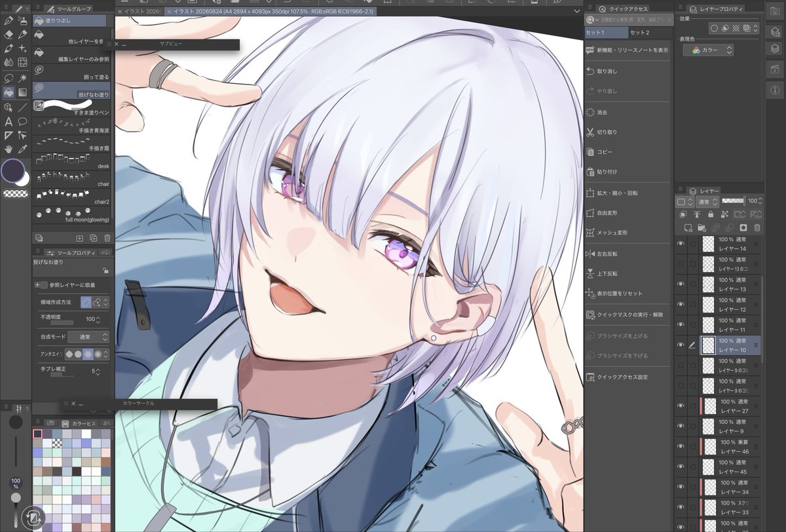Click clip to layer below icon
This screenshot has width=786, height=532.
tap(682, 214)
